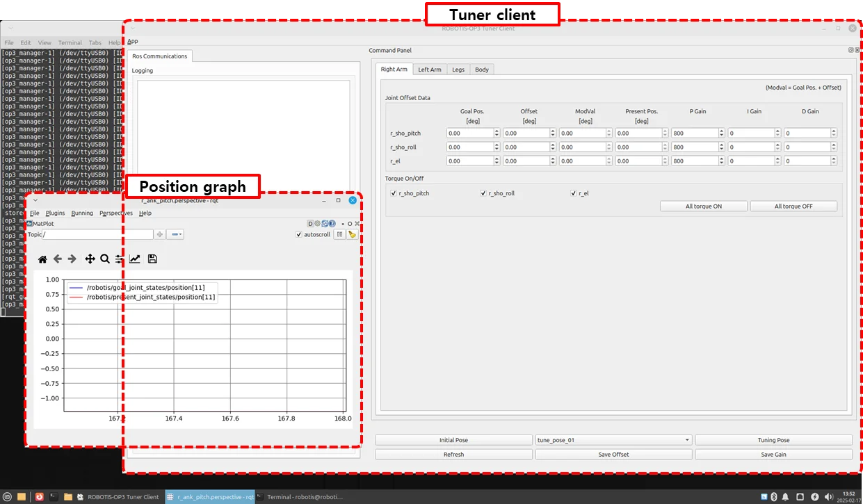Open MatPlot plugin help icon
The height and width of the screenshot is (504, 863).
(332, 224)
